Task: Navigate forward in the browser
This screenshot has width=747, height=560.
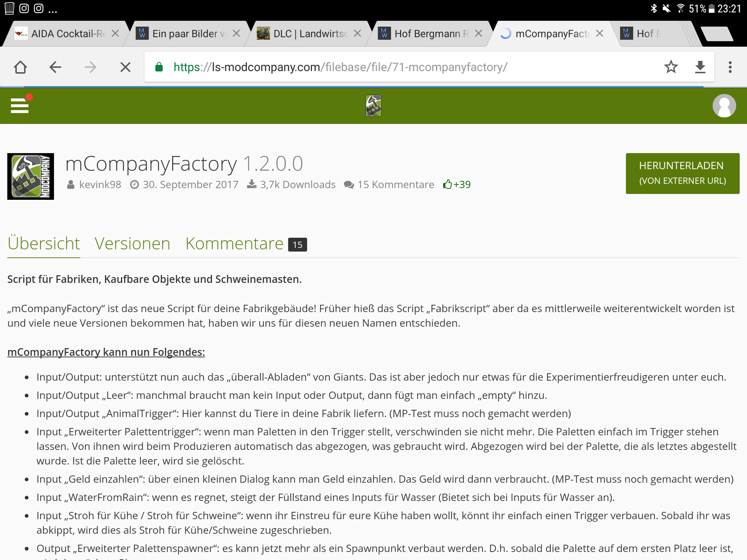Action: (90, 67)
